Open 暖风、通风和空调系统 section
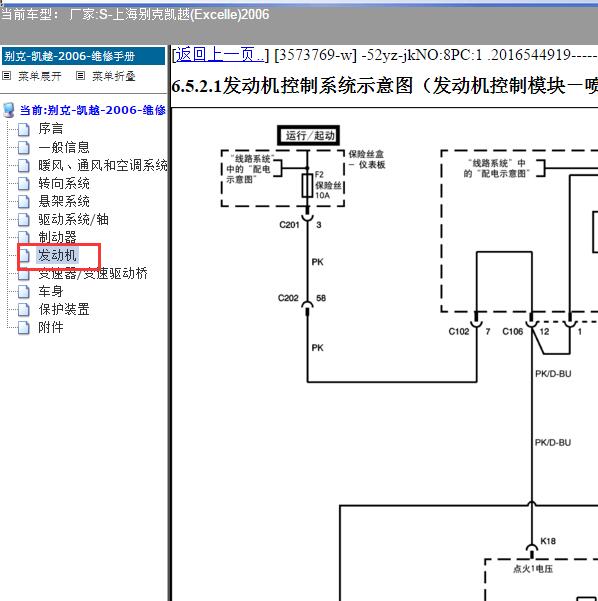 [102, 165]
